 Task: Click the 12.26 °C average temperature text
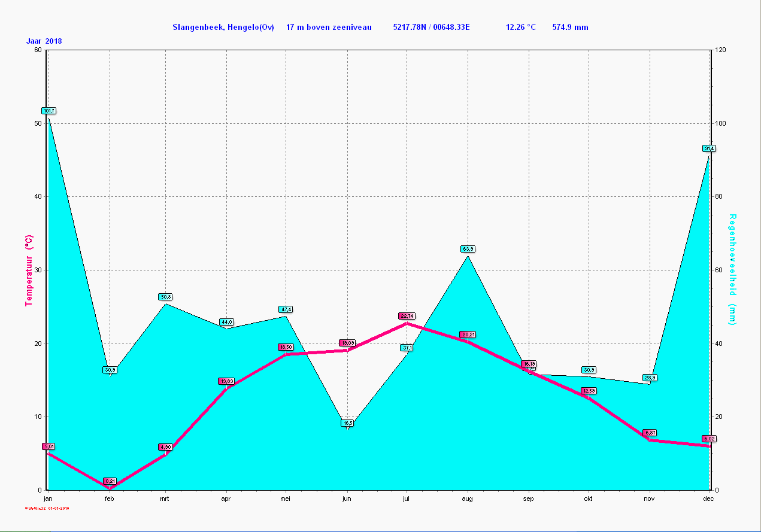[x=521, y=27]
